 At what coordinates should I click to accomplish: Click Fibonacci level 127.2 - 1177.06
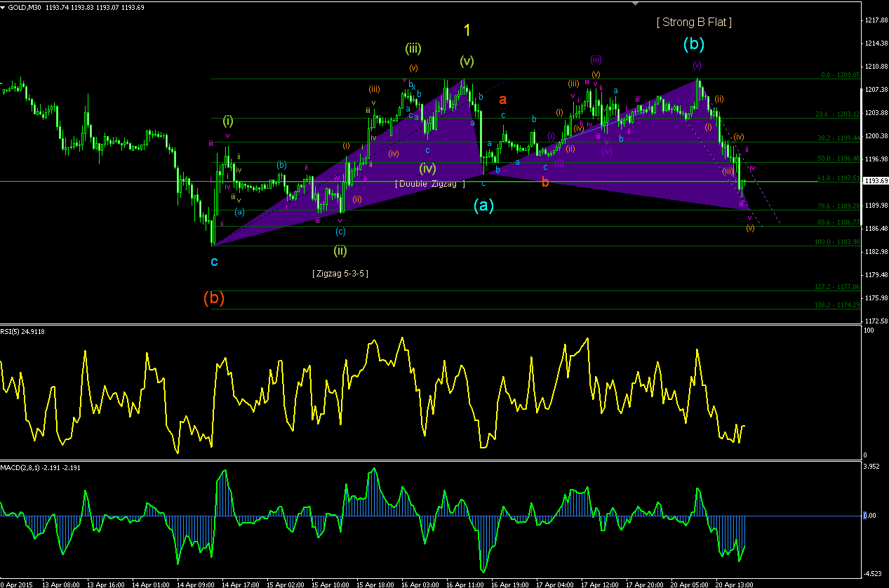point(836,287)
